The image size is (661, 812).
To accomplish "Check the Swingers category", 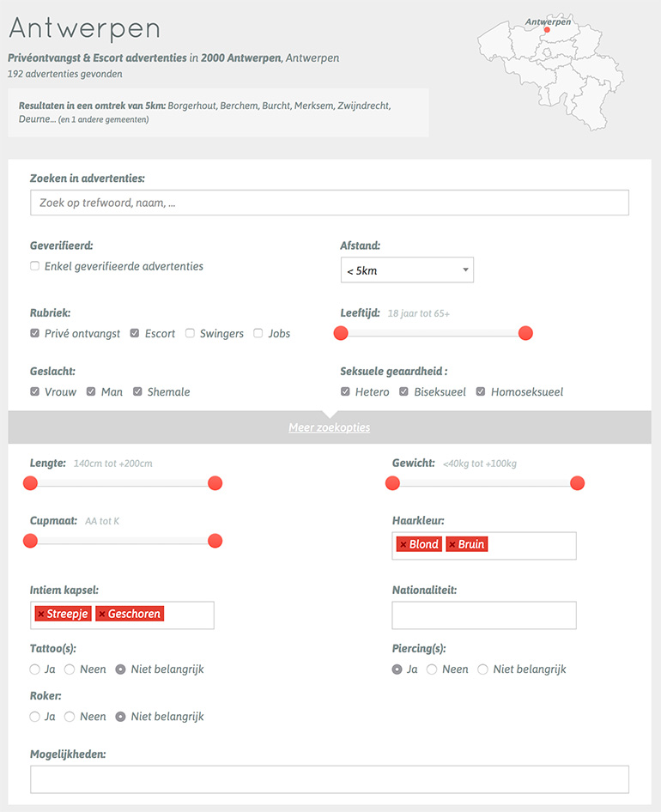I will click(x=190, y=333).
